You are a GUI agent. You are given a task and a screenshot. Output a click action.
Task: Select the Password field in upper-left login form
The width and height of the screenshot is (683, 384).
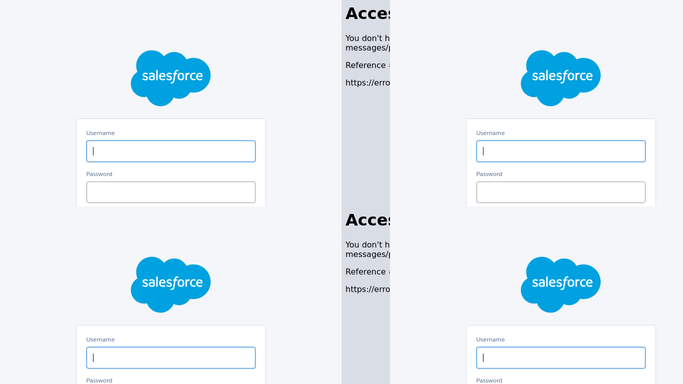[x=171, y=192]
